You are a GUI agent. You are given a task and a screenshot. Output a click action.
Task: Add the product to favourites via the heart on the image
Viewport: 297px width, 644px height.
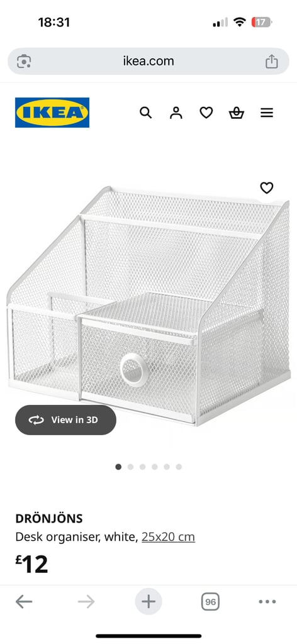pyautogui.click(x=267, y=187)
